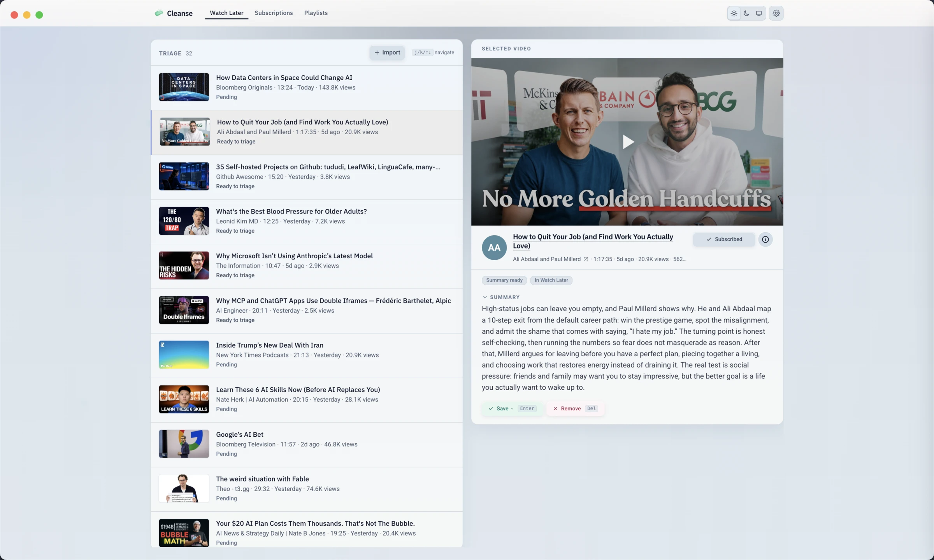This screenshot has width=934, height=560.
Task: Play the selected video
Action: click(x=627, y=142)
